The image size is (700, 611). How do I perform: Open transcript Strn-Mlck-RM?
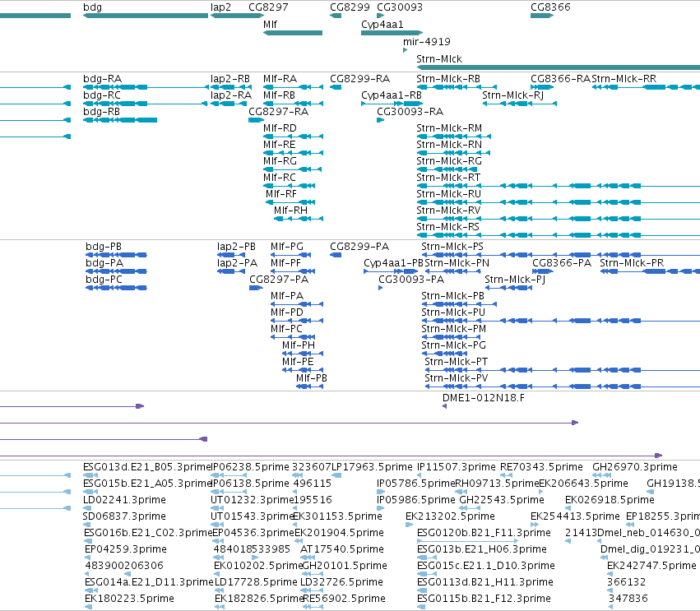449,128
